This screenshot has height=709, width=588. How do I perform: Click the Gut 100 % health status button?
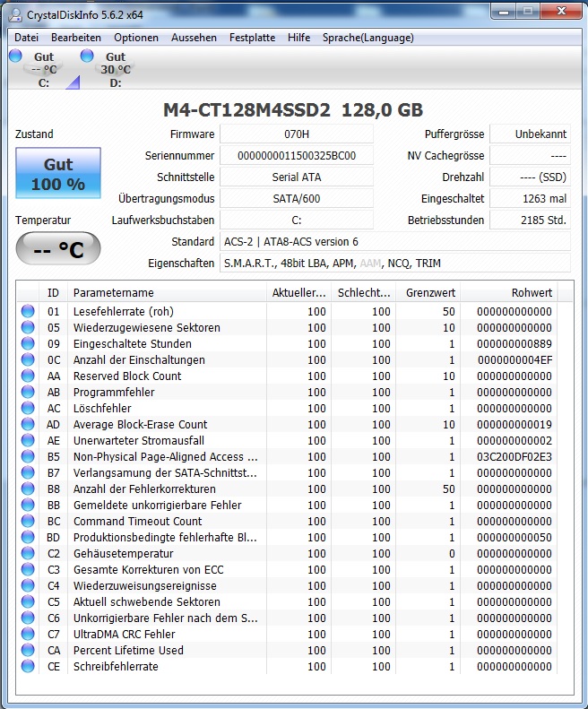click(58, 173)
